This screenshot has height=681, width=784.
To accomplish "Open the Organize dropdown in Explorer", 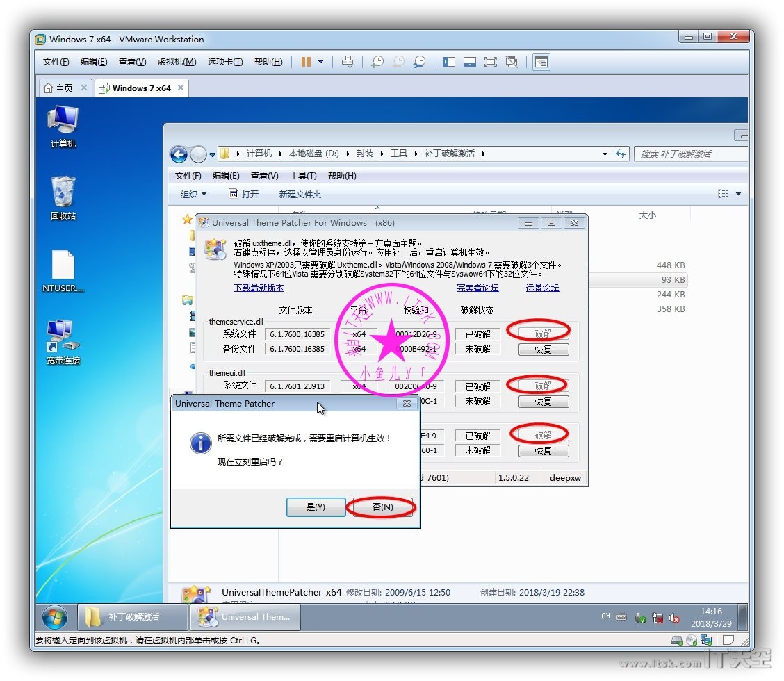I will tap(193, 195).
